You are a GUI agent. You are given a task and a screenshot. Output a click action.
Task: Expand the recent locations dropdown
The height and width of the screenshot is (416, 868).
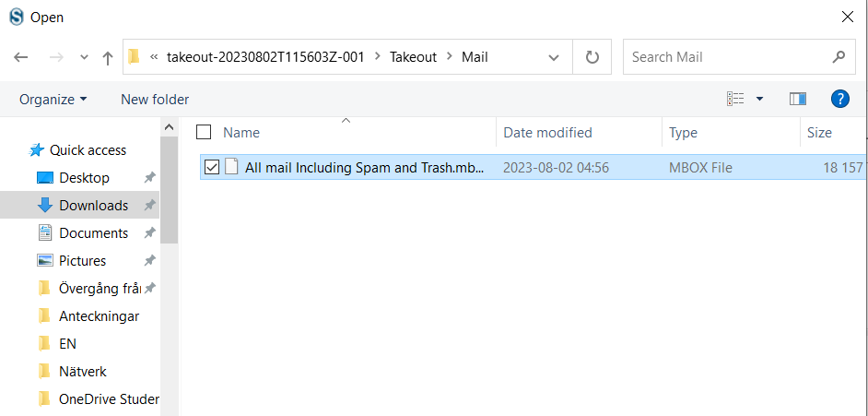click(84, 57)
